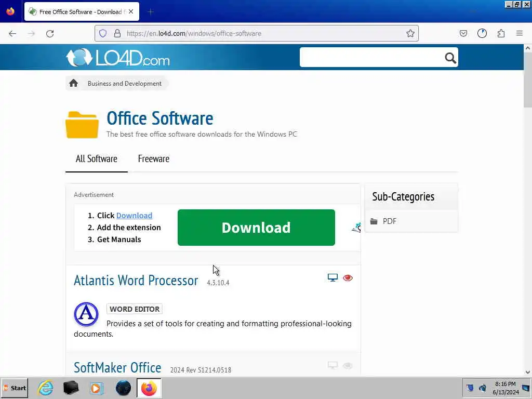
Task: Click the Sub-Categories heading
Action: coord(403,196)
